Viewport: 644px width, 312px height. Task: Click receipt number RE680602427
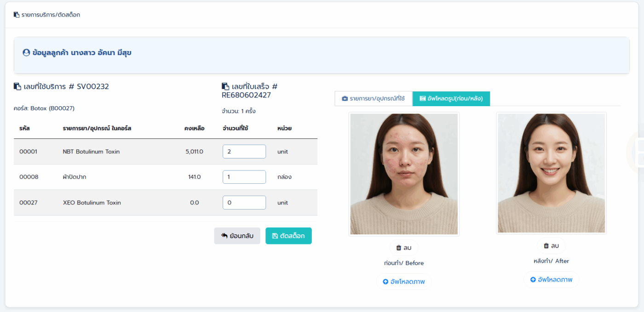246,95
